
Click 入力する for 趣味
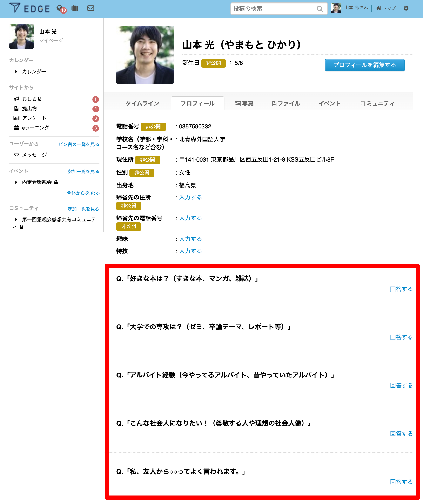click(190, 239)
